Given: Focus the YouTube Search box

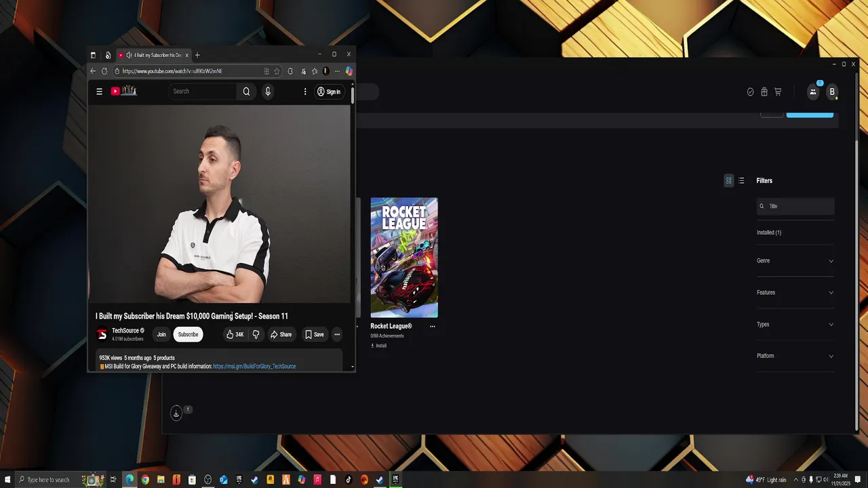Looking at the screenshot, I should (203, 91).
